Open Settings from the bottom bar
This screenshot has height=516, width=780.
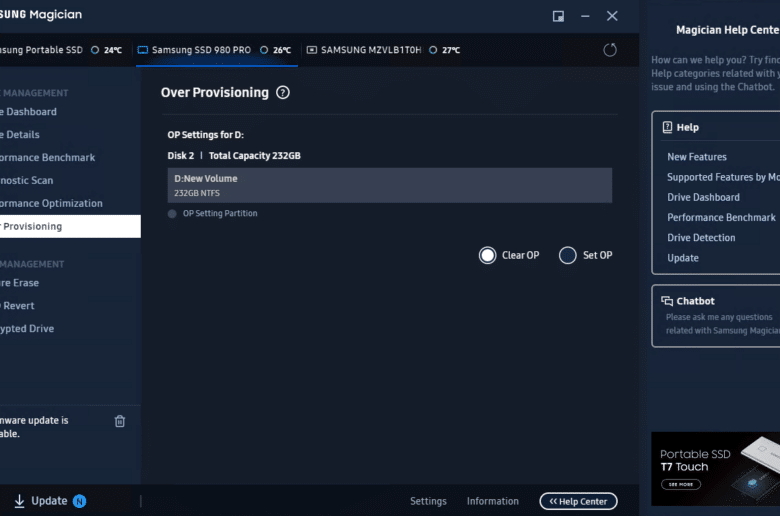[x=428, y=501]
